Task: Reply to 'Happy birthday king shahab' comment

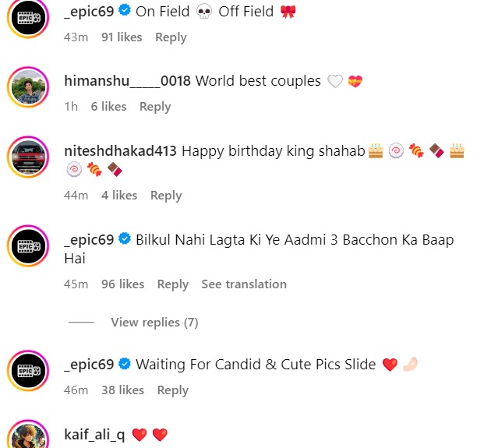Action: [166, 196]
